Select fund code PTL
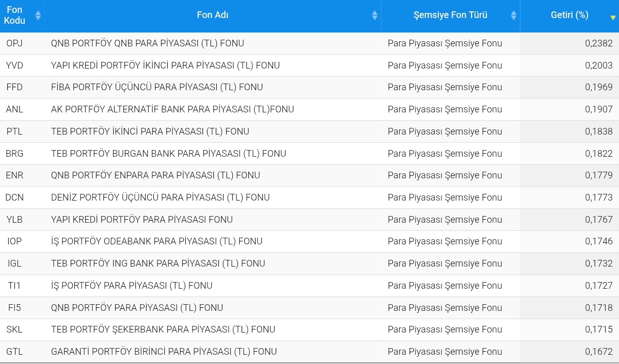Screen dimensions: 619x364 pos(14,131)
